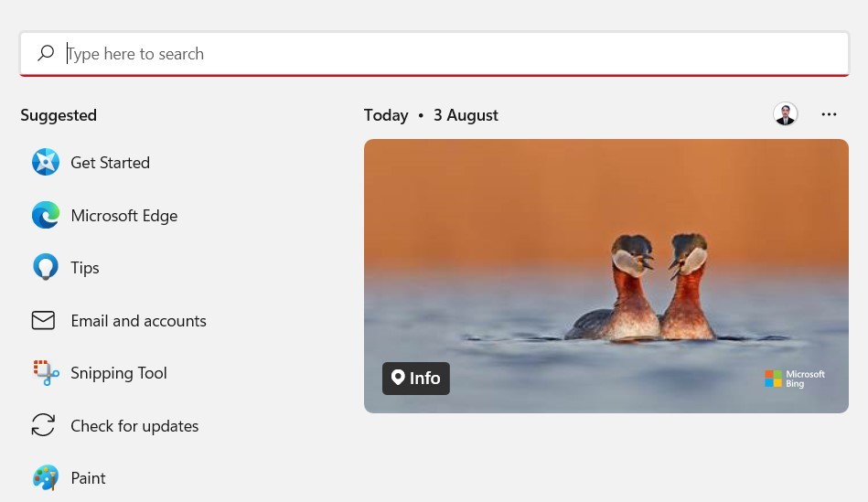Click the Email and accounts envelope icon
This screenshot has width=868, height=502.
coord(43,320)
